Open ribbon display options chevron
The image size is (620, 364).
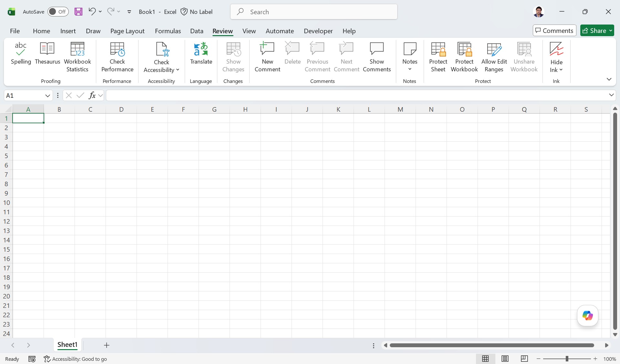coord(609,79)
